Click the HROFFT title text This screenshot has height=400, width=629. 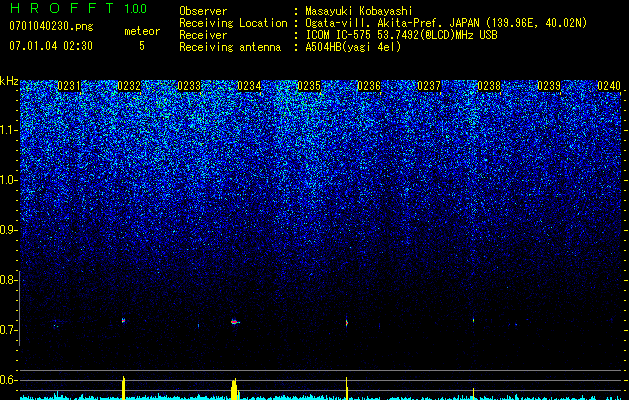62,8
